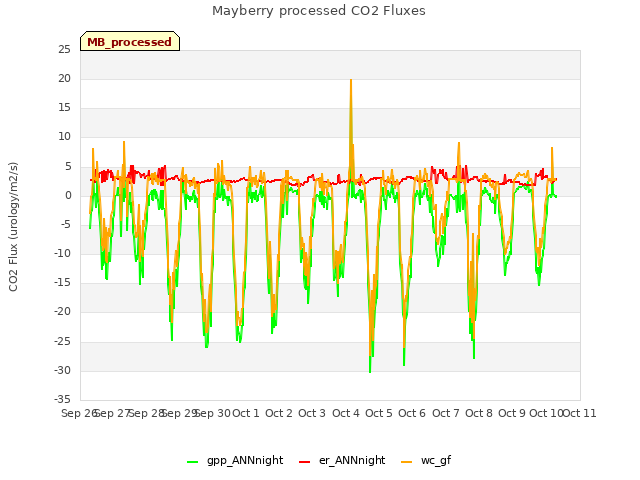Image resolution: width=640 pixels, height=480 pixels.
Task: Click the y-axis value -30
Action: click(x=62, y=371)
